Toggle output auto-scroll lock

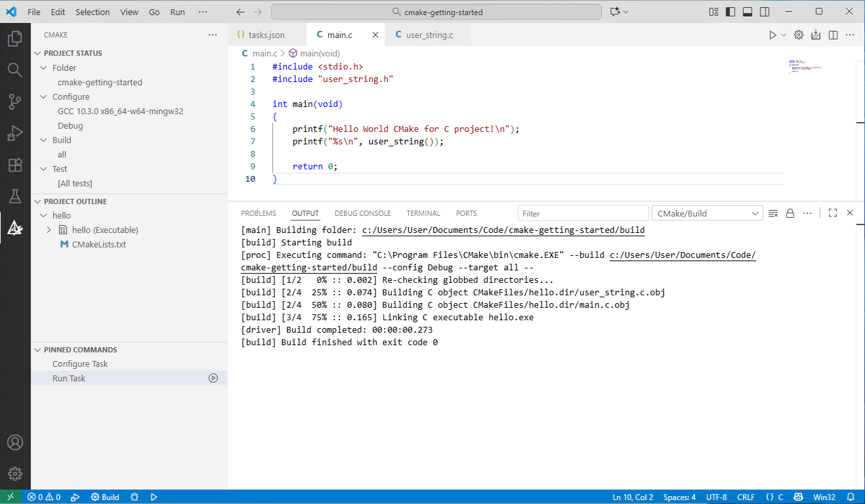790,213
